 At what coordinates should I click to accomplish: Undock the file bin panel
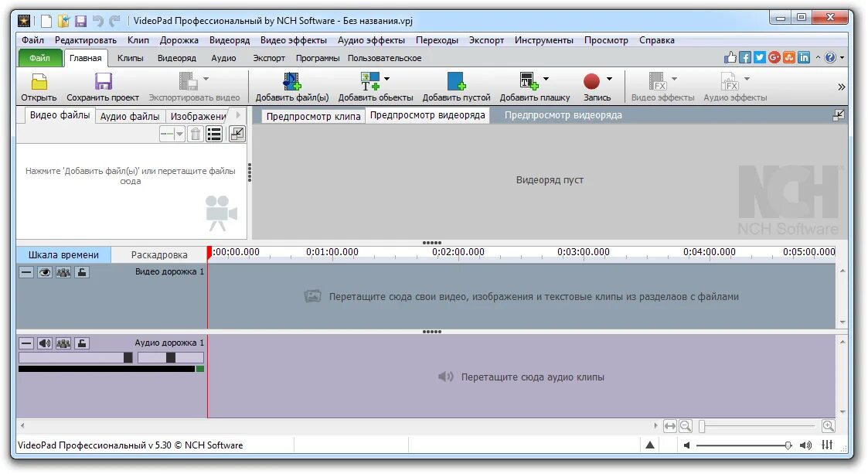click(237, 134)
